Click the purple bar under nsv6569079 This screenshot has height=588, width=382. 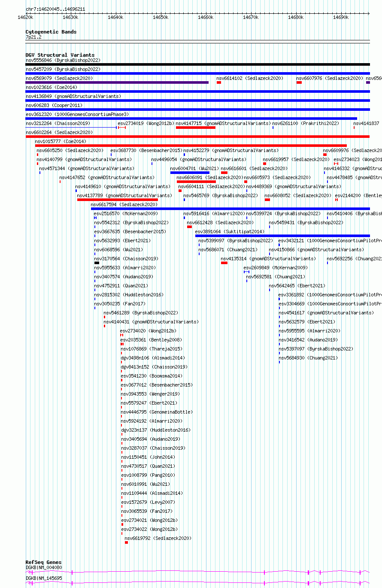click(117, 82)
